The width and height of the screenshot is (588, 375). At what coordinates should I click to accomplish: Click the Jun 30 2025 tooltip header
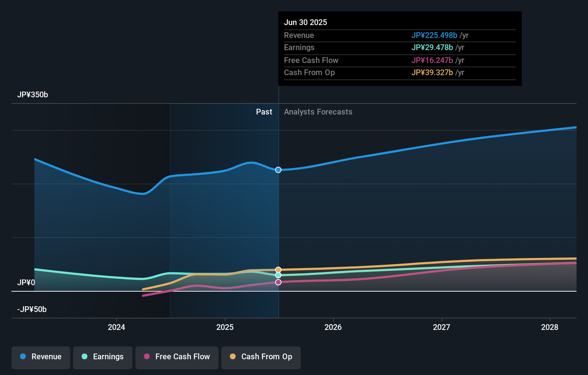coord(306,22)
